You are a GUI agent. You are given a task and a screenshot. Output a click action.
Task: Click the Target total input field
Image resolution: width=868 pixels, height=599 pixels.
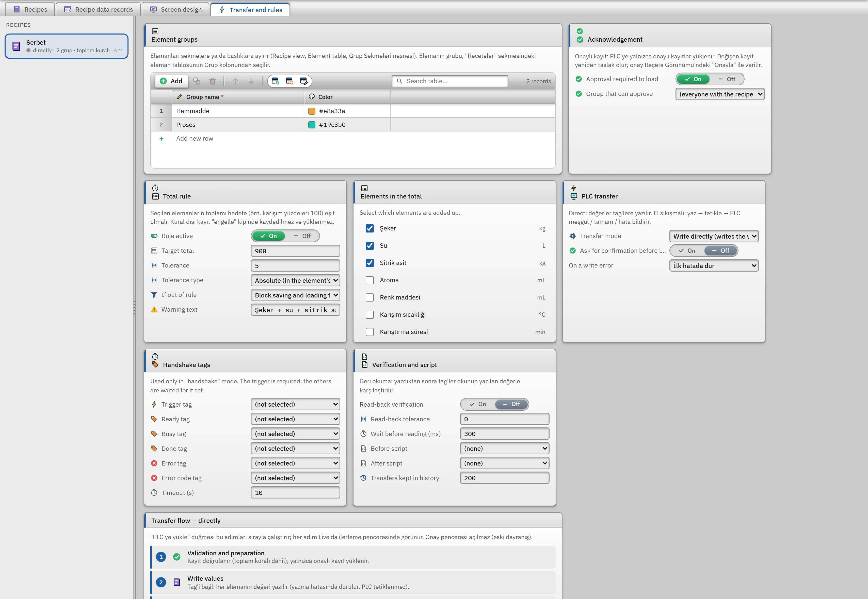(295, 251)
